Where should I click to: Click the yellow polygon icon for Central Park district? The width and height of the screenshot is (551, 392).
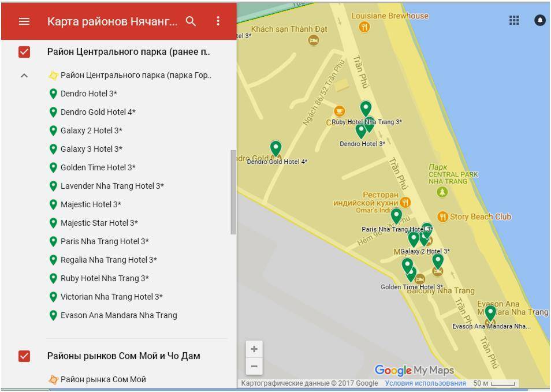tap(53, 75)
